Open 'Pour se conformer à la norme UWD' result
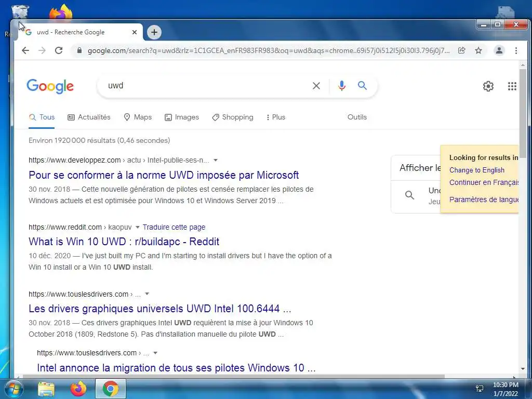This screenshot has width=532, height=399. (164, 175)
